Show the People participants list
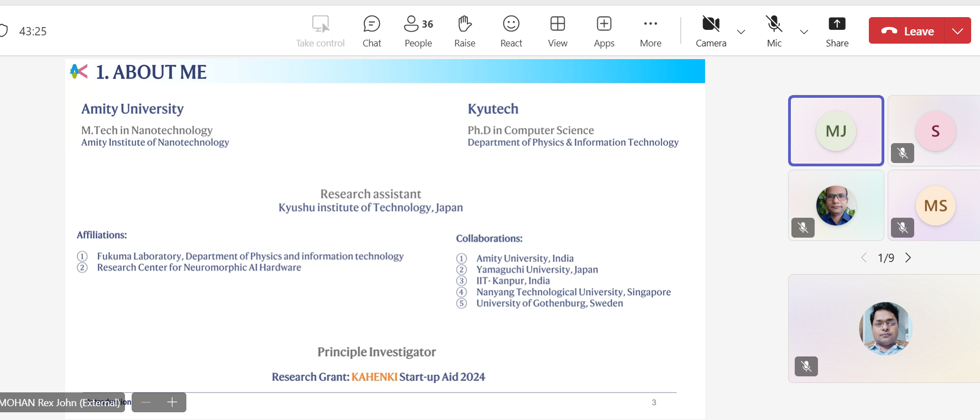980x420 pixels. 418,31
